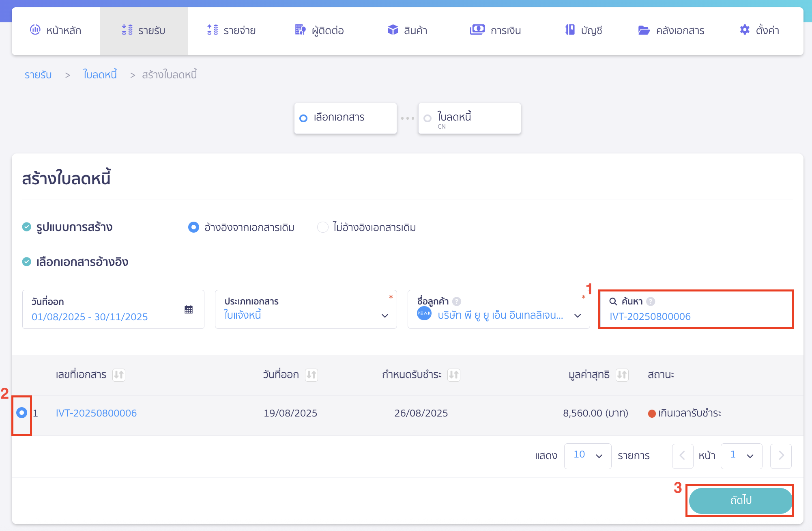Click the sort icon beside เลขที่เอกสาร column
The height and width of the screenshot is (531, 812).
click(119, 375)
